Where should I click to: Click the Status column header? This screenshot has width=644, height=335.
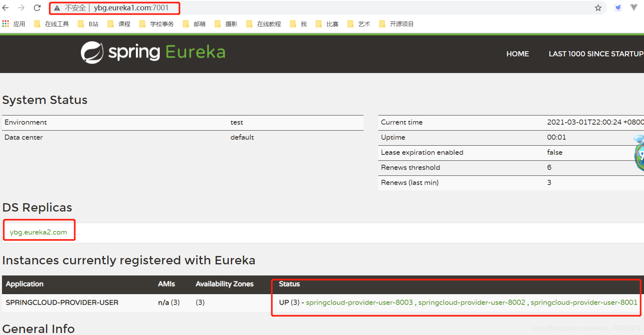pos(289,284)
